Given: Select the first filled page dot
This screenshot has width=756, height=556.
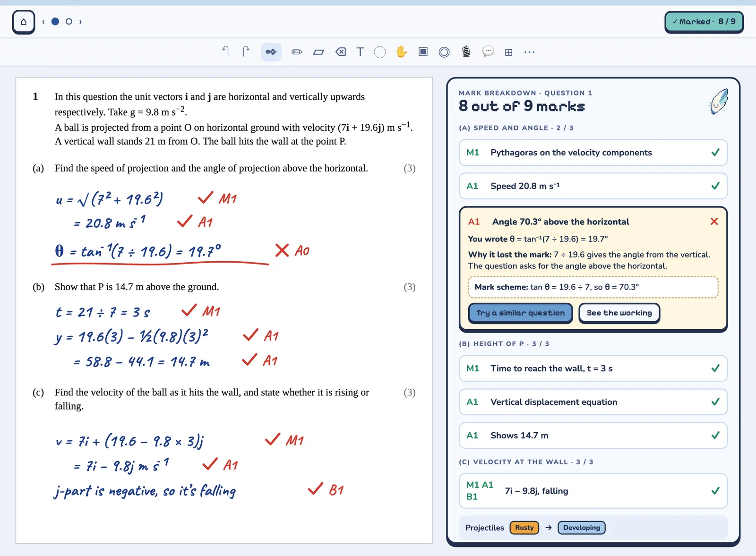Looking at the screenshot, I should (x=55, y=21).
